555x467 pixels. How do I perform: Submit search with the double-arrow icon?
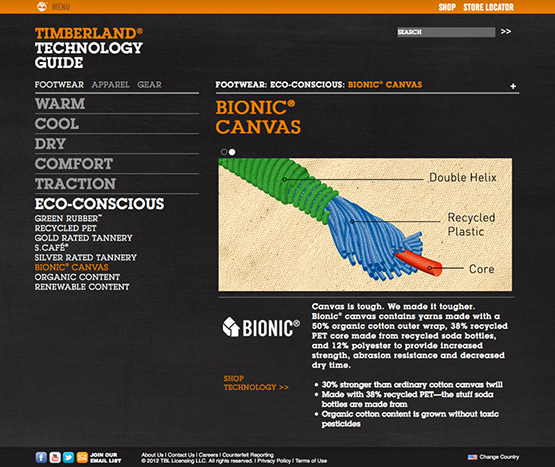click(506, 32)
